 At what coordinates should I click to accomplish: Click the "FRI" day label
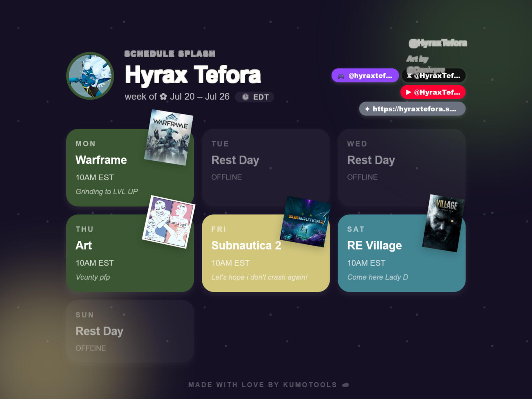[x=219, y=229]
